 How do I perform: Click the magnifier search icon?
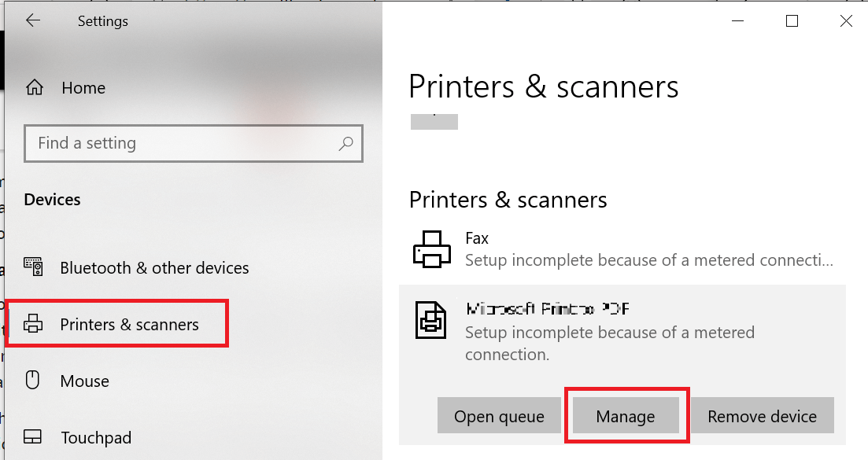[345, 143]
